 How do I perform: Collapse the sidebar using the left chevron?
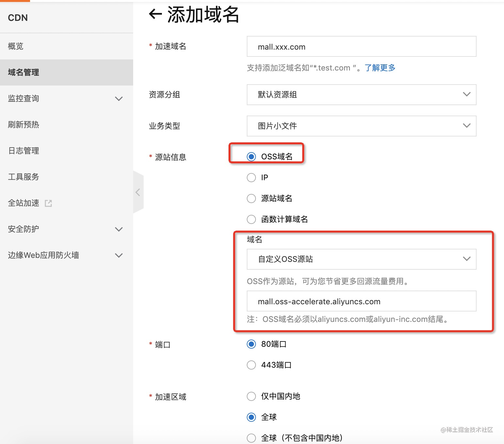138,192
